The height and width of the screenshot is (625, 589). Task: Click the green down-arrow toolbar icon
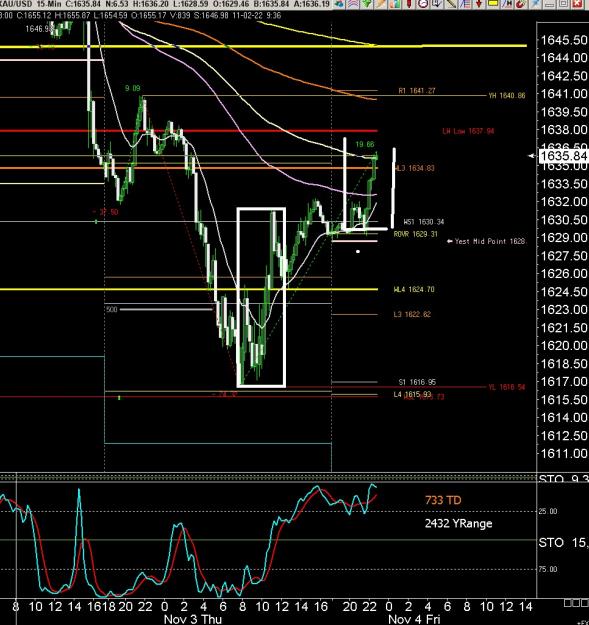tap(367, 4)
